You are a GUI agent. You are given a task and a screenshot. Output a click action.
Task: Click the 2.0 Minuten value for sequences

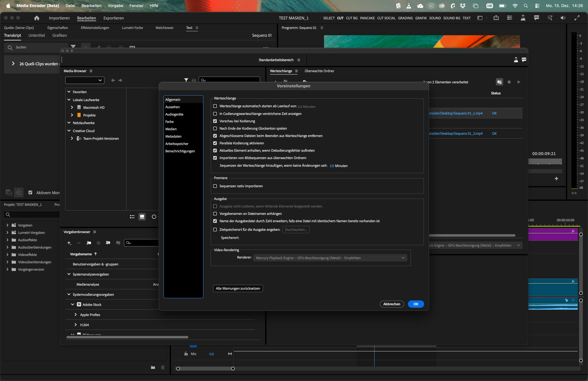click(332, 166)
